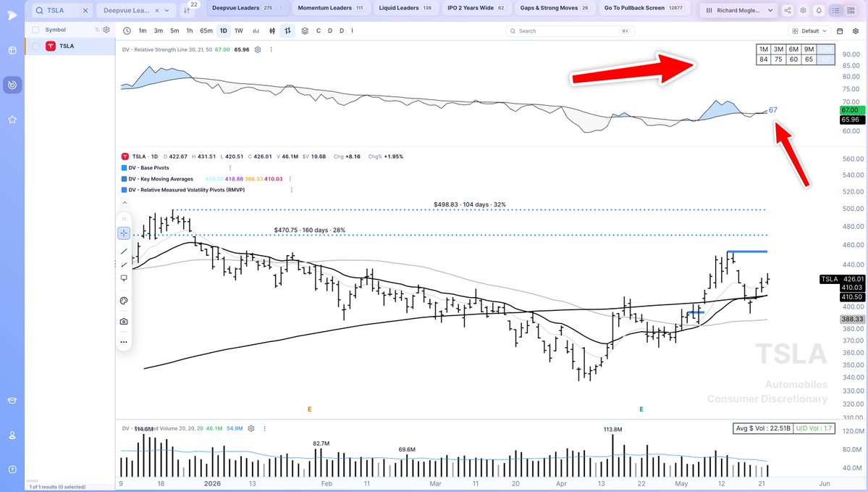The height and width of the screenshot is (492, 868).
Task: Take a chart snapshot with camera icon
Action: click(x=124, y=321)
